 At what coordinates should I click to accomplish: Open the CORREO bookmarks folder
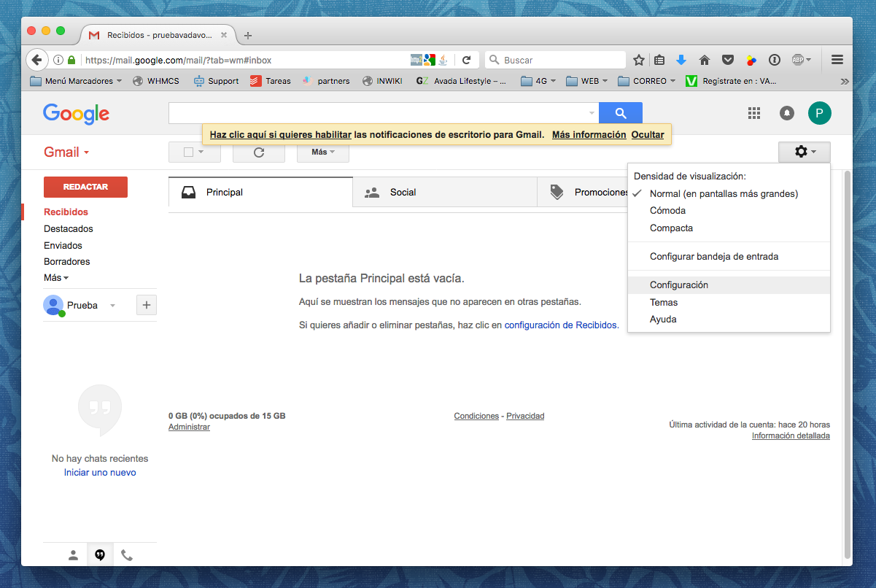[x=646, y=81]
